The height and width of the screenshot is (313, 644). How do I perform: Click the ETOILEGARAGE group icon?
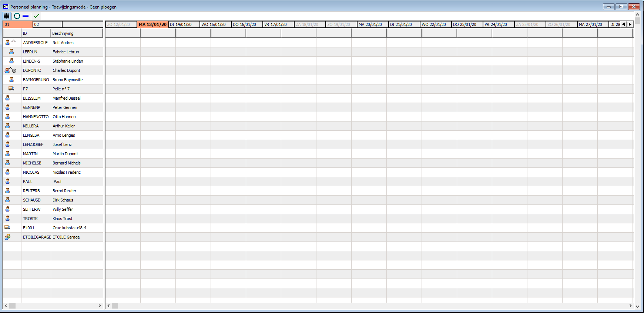click(7, 237)
